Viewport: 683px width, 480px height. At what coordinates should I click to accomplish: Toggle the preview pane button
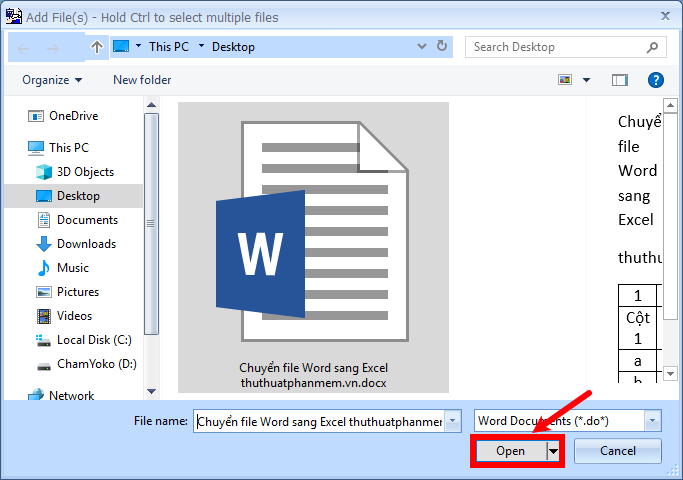click(x=619, y=80)
